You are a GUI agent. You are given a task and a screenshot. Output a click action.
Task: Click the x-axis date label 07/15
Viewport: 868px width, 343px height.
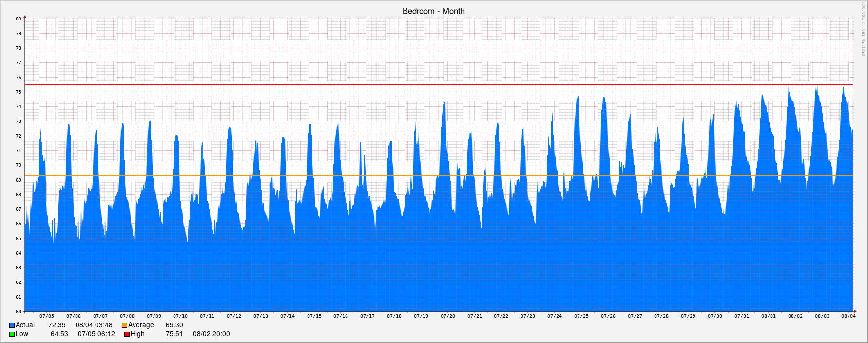[x=314, y=316]
